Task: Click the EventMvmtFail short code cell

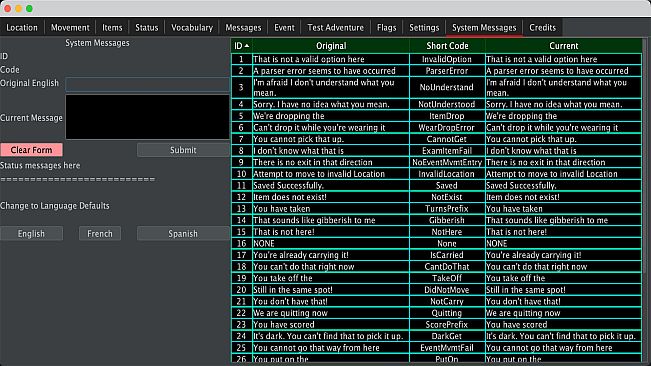Action: point(447,348)
